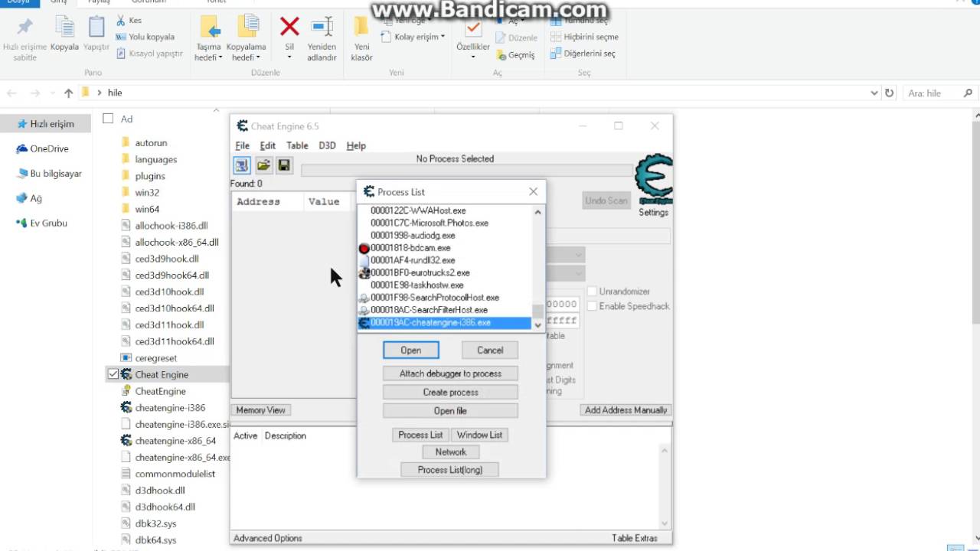Click the Open button in Process List
Image resolution: width=980 pixels, height=551 pixels.
[411, 350]
